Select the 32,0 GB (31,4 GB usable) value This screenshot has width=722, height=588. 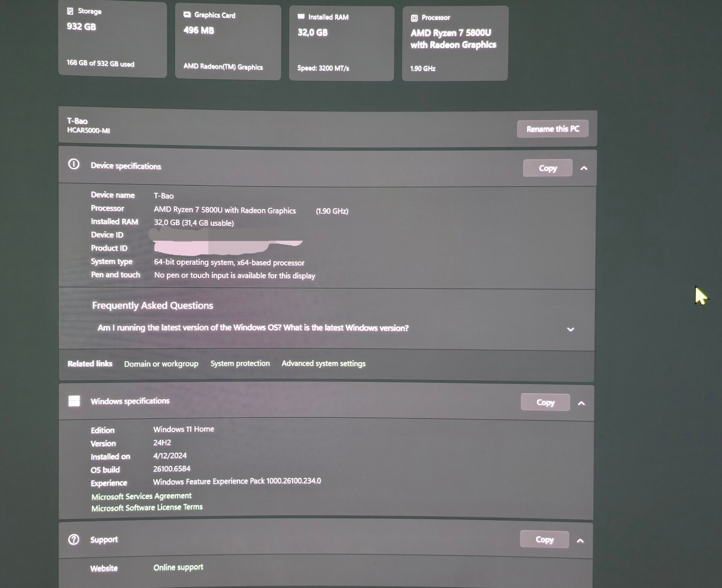pyautogui.click(x=194, y=223)
